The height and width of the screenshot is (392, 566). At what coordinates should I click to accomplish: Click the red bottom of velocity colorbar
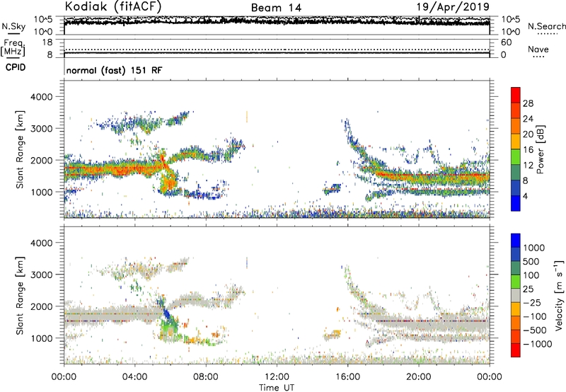click(516, 350)
